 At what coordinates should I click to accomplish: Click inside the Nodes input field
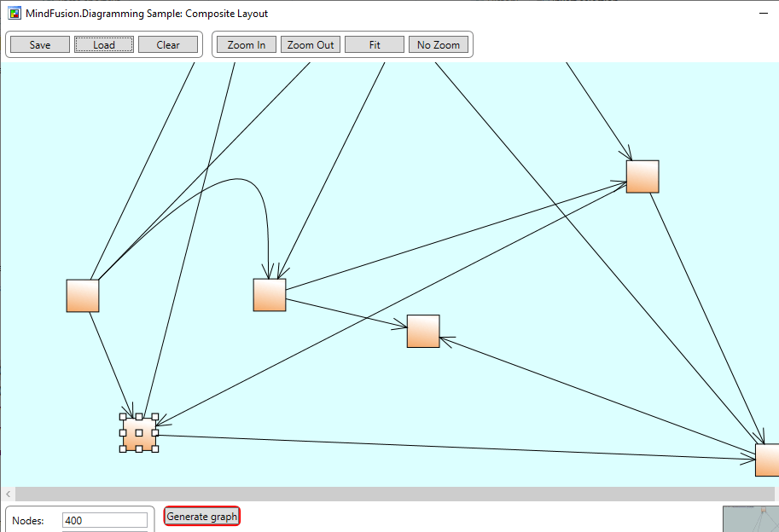click(x=104, y=519)
